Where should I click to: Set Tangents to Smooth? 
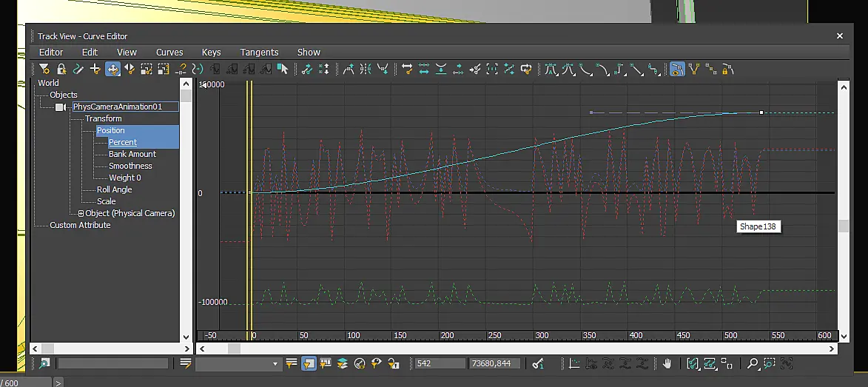(653, 70)
